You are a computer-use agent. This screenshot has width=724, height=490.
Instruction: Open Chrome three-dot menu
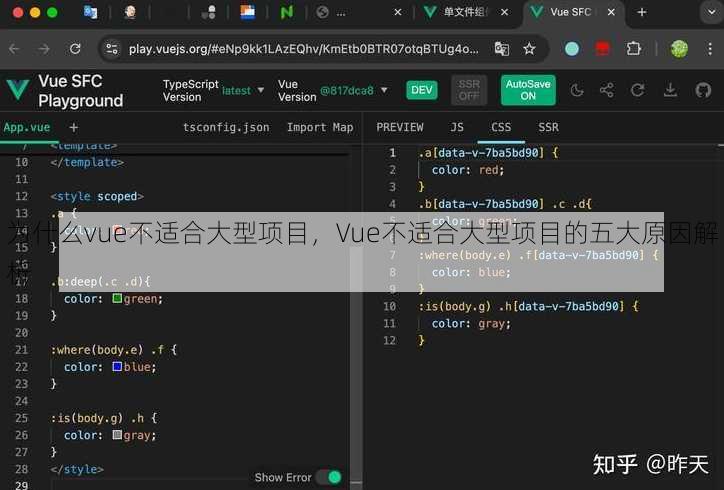710,48
